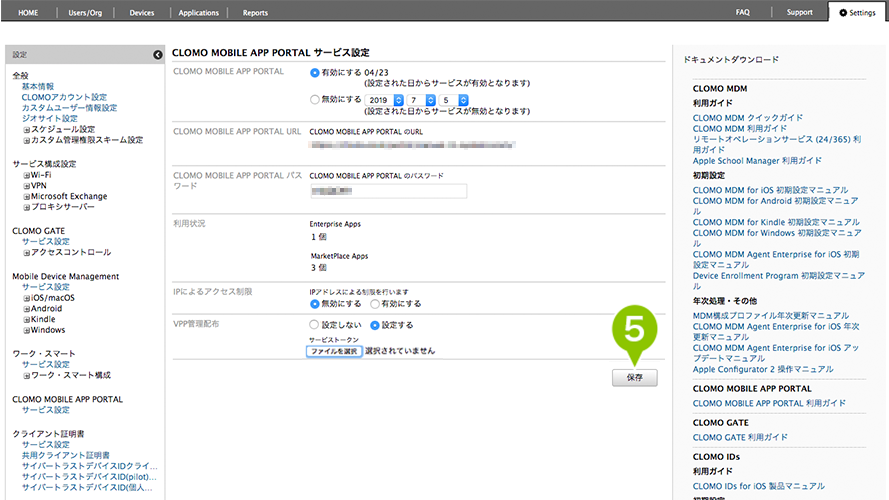Open 基本情報 in the sidebar
Screen dimensions: 889x500
tap(38, 87)
